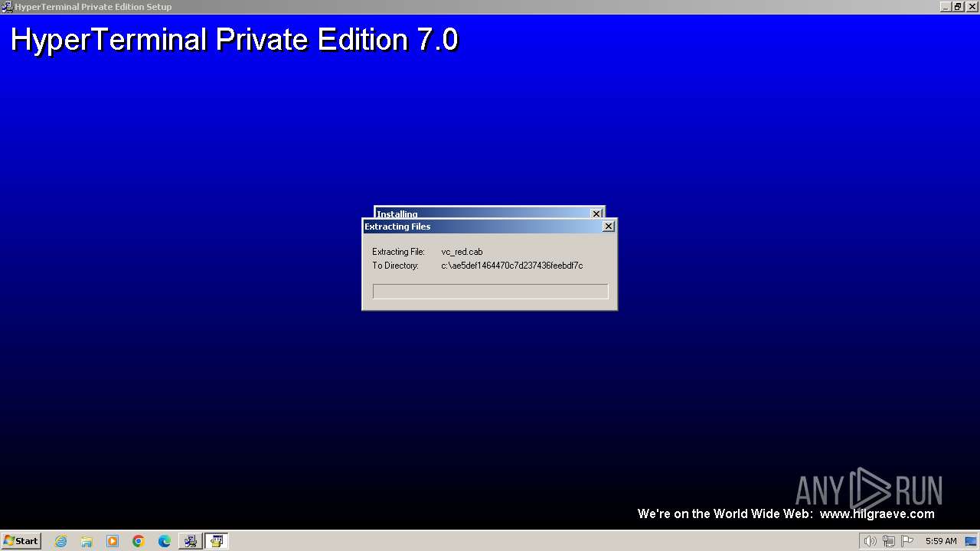
Task: Launch Windows Media Player from taskbar
Action: click(113, 541)
